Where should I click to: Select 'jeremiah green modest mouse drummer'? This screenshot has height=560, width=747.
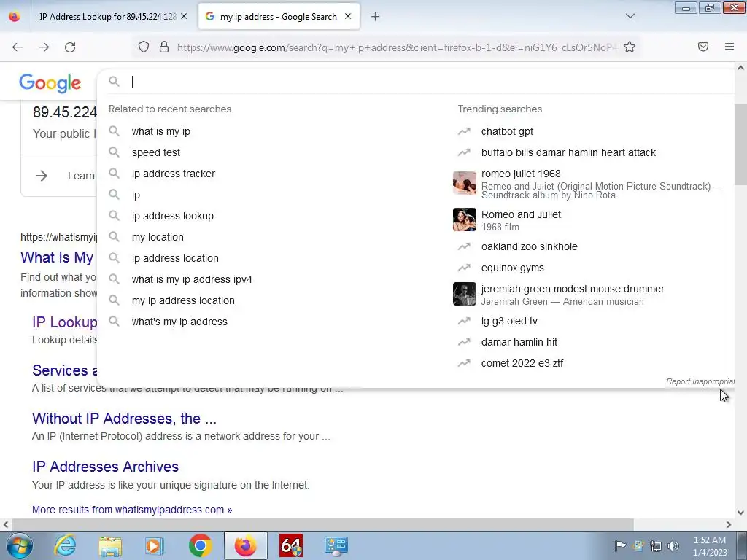click(573, 289)
